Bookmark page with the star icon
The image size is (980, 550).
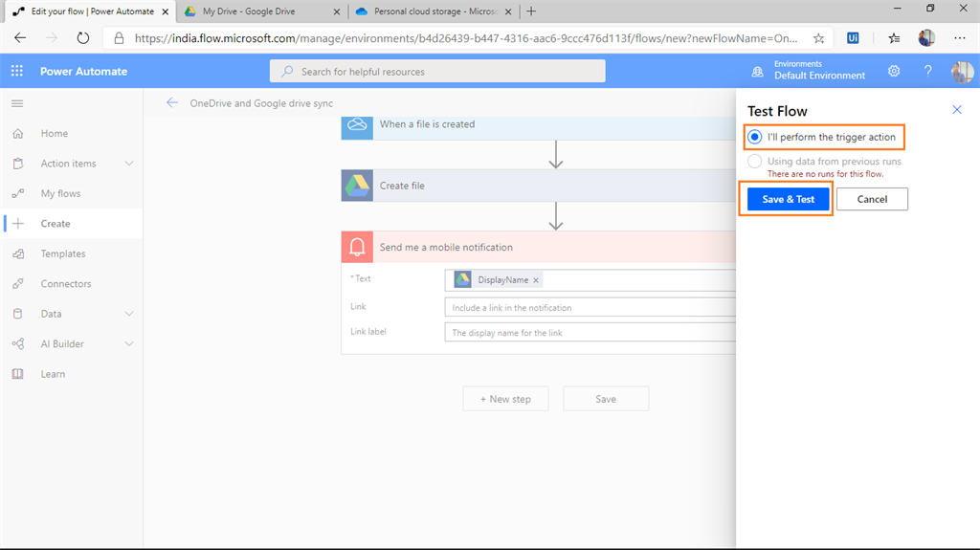point(819,38)
